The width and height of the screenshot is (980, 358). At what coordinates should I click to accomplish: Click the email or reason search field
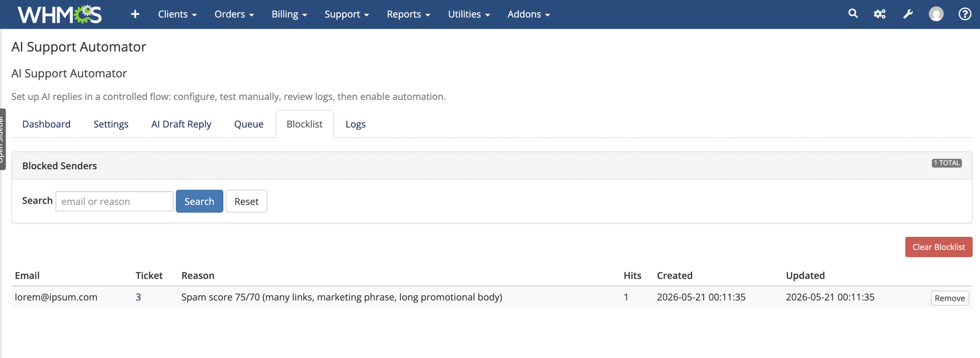114,201
